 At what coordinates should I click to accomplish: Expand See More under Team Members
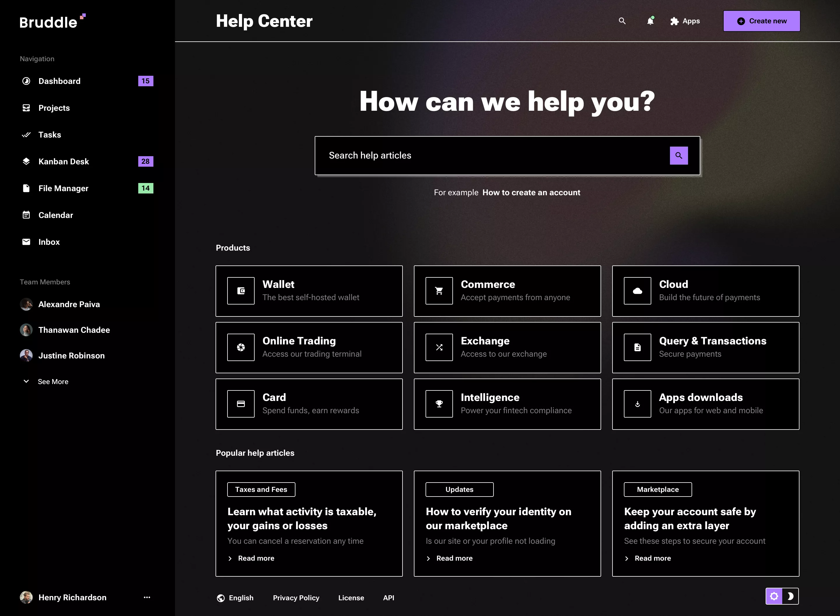[x=52, y=381]
